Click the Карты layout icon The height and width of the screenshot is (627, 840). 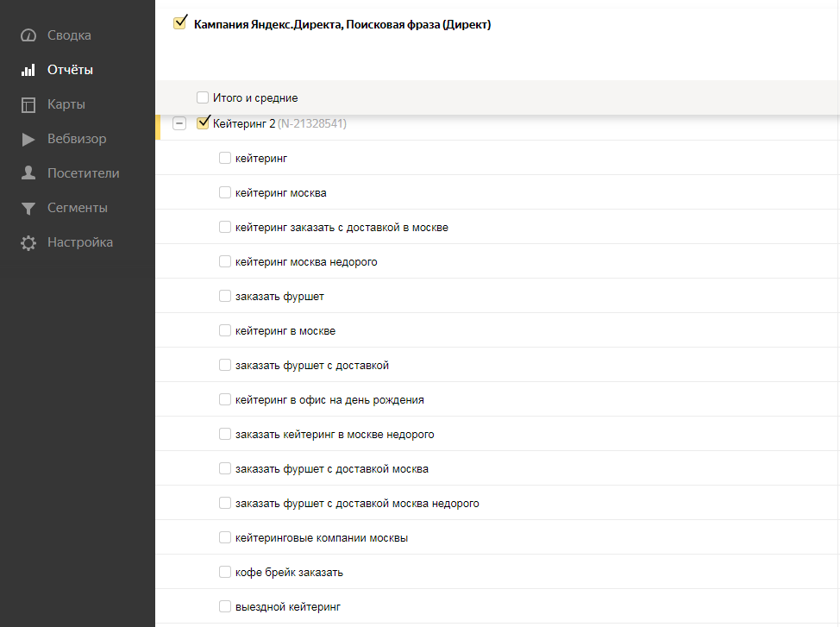click(x=28, y=104)
